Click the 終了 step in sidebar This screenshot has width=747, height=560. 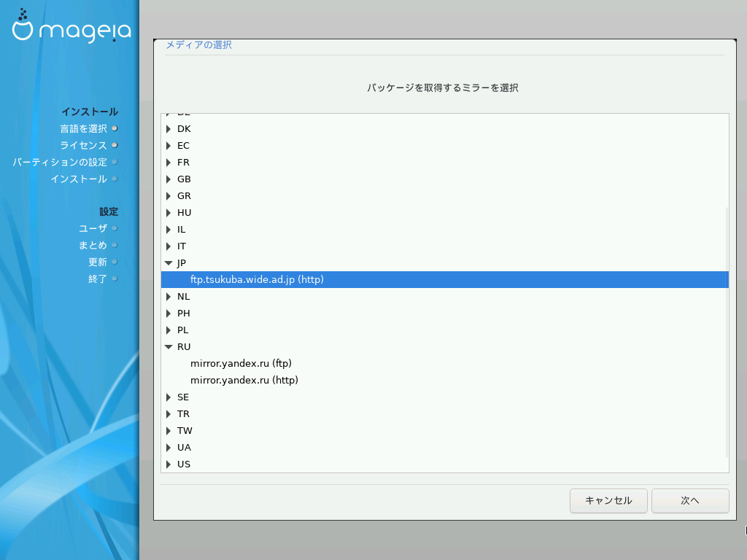pyautogui.click(x=98, y=279)
